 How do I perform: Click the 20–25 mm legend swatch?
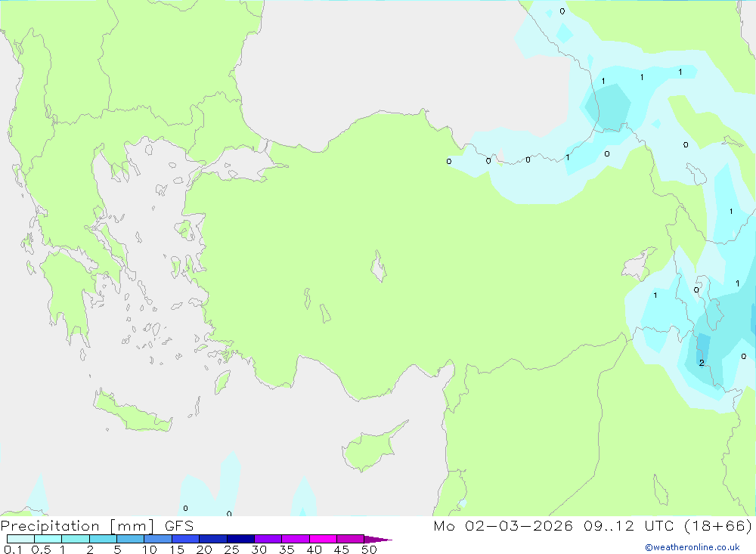[213, 539]
